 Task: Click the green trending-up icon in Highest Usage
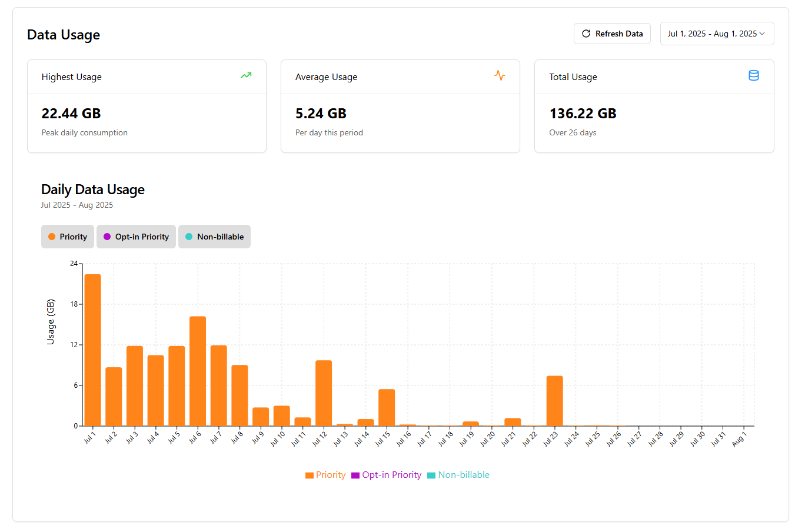point(246,75)
